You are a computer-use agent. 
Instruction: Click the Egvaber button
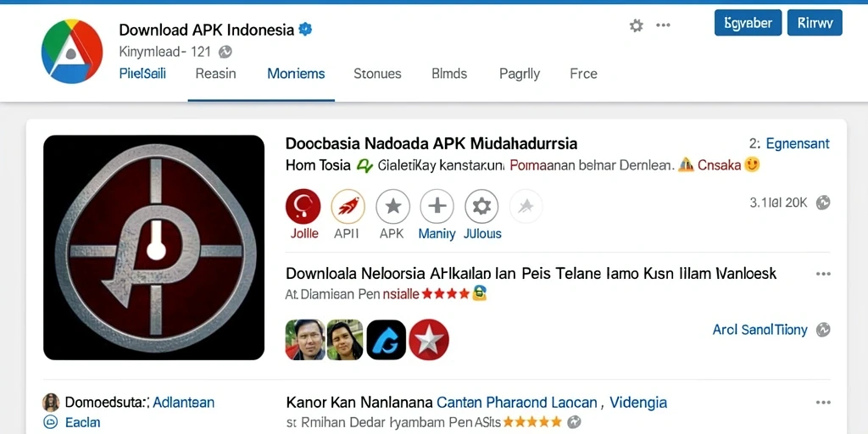click(x=748, y=23)
